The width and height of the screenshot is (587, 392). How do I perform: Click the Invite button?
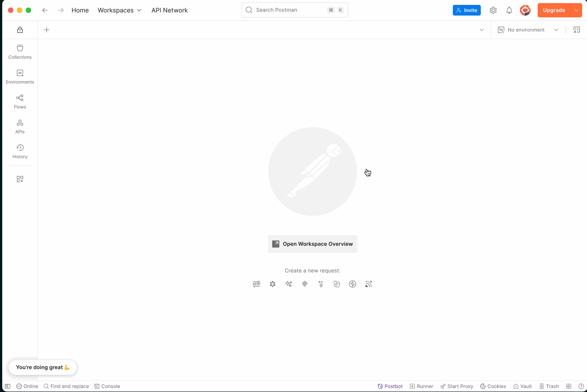(x=467, y=10)
